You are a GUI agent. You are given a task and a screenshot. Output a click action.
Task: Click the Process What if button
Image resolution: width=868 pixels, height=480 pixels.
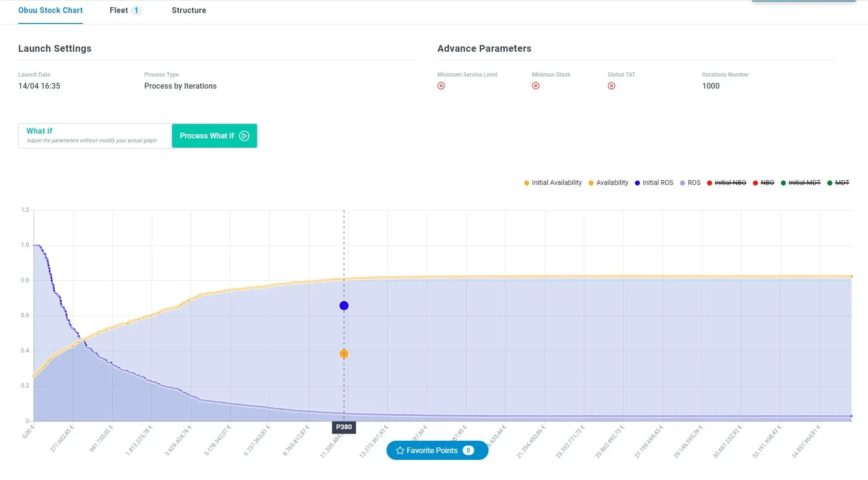pos(214,136)
